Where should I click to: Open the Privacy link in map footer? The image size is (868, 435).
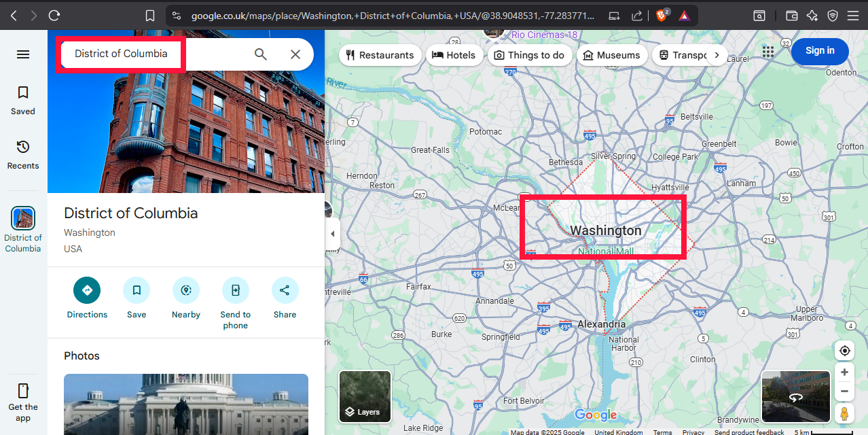(693, 432)
